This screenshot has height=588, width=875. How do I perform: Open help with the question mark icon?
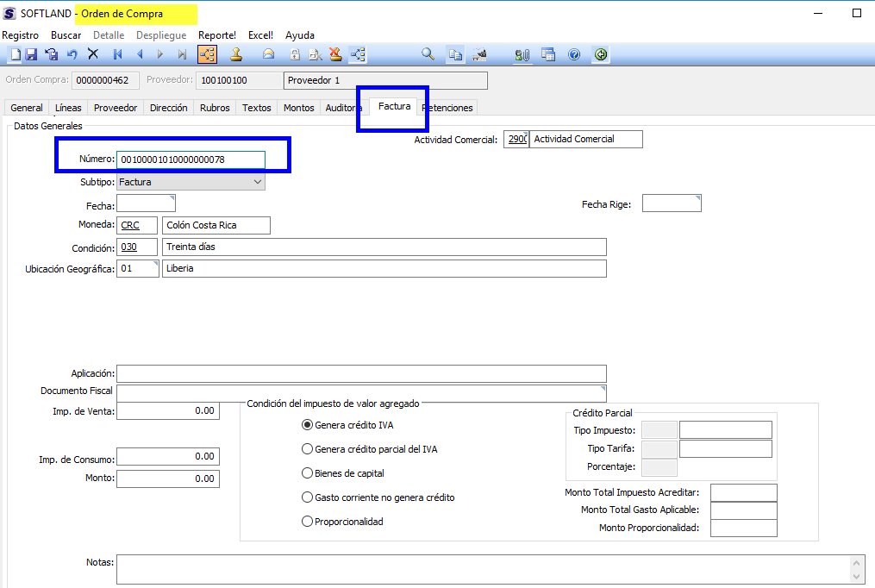(x=574, y=54)
